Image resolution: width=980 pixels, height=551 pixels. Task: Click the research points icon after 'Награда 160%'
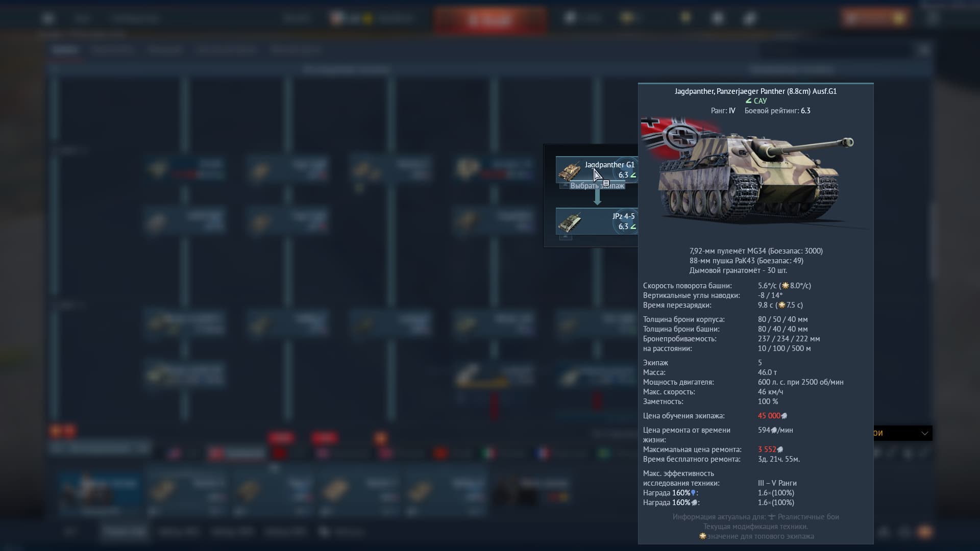693,493
